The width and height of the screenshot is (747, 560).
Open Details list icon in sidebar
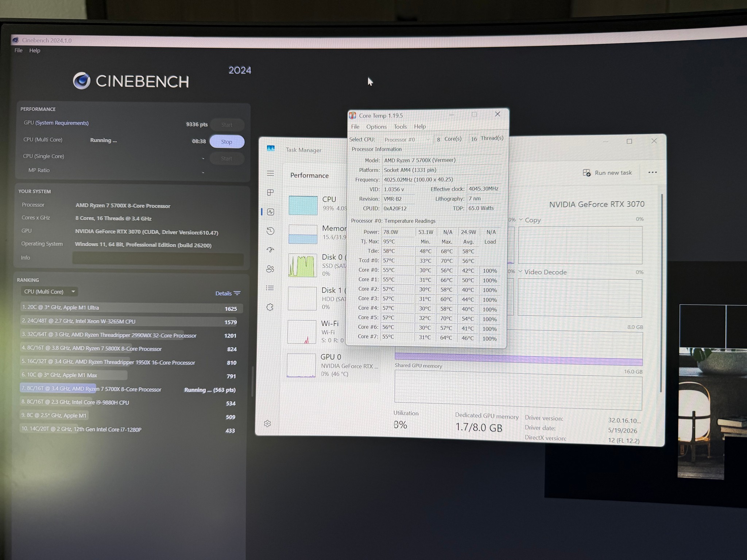[x=270, y=288]
